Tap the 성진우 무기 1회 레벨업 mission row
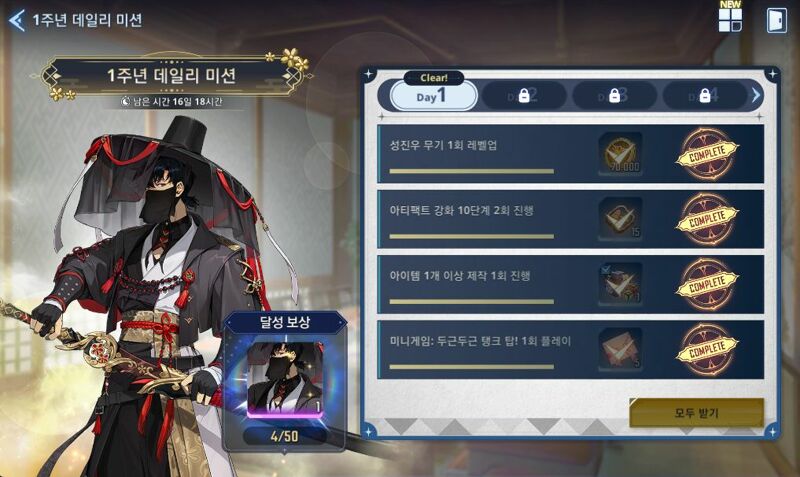Screen dimensions: 800x477 (x=570, y=154)
